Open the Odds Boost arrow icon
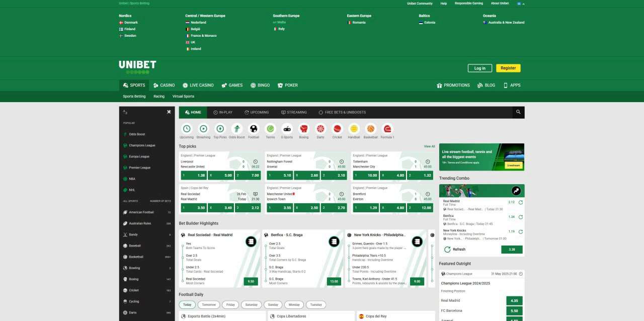 click(237, 129)
